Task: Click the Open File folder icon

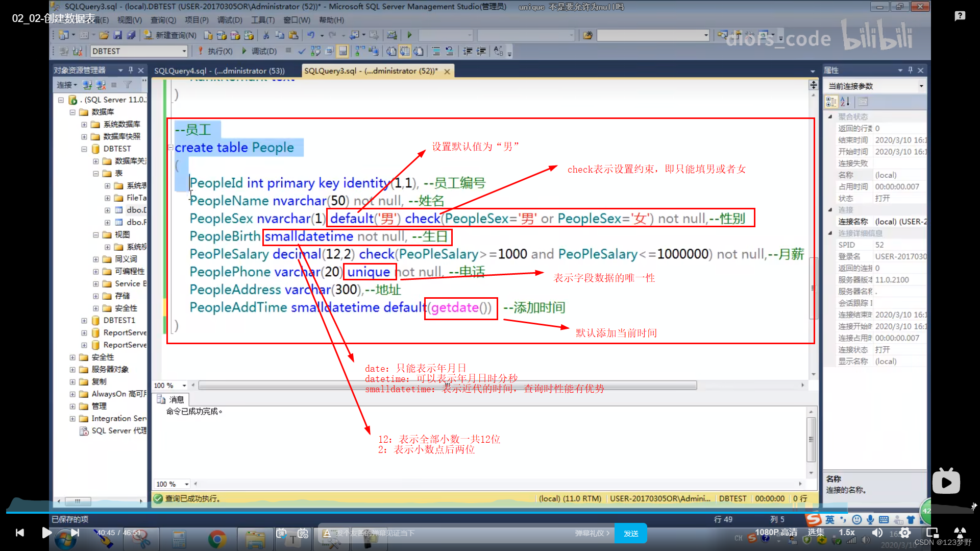Action: pyautogui.click(x=104, y=35)
